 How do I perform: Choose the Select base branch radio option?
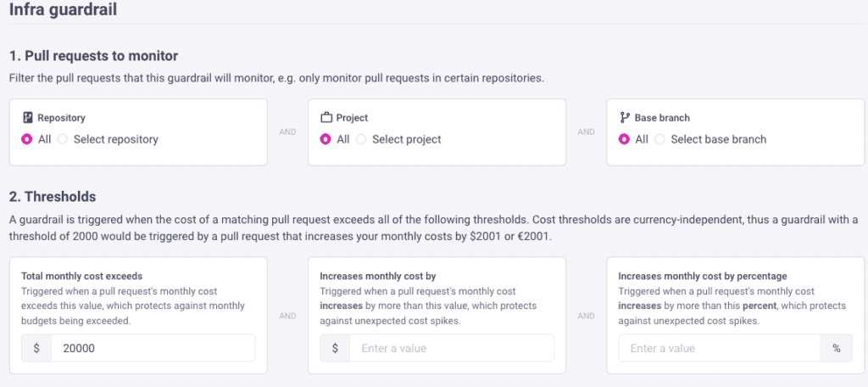[659, 139]
